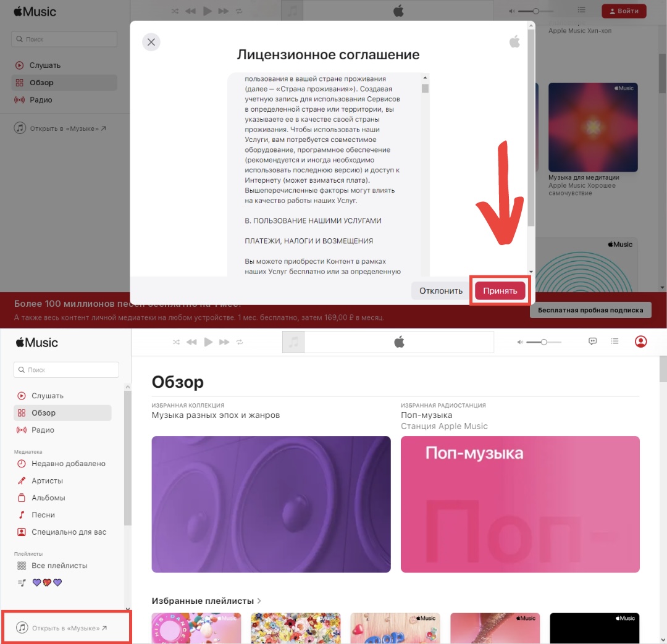
Task: Select Обзор in the lower window sidebar
Action: coord(62,413)
